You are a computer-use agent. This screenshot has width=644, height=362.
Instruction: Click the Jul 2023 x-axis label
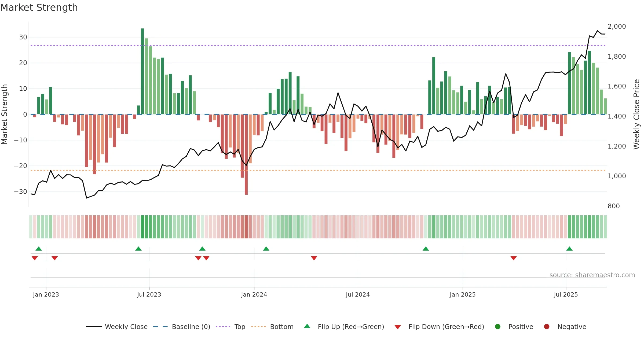coord(149,294)
